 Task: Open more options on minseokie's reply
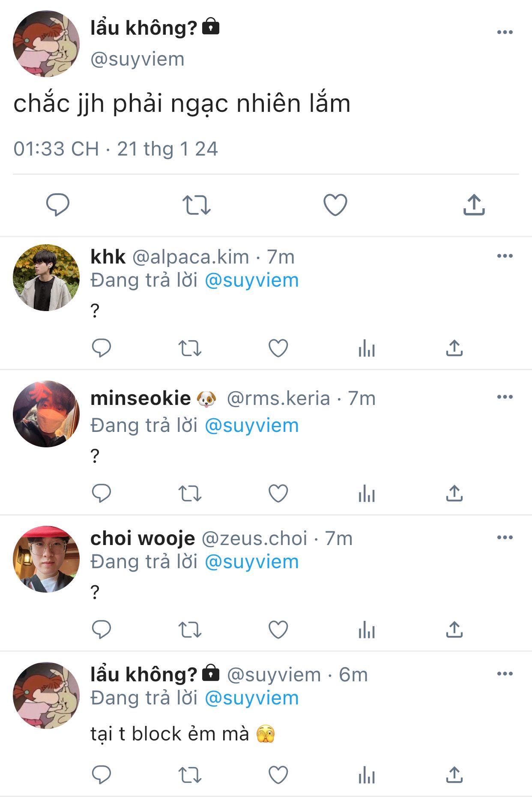505,397
